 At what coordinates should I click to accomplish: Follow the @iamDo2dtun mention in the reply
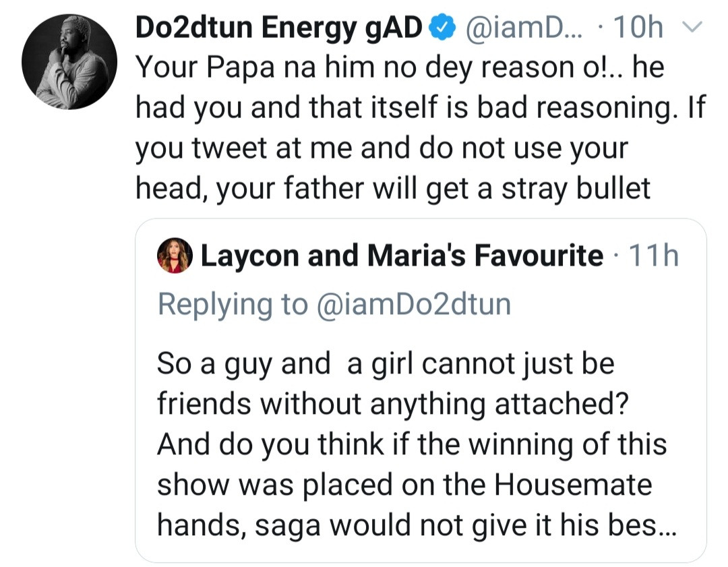(x=413, y=304)
